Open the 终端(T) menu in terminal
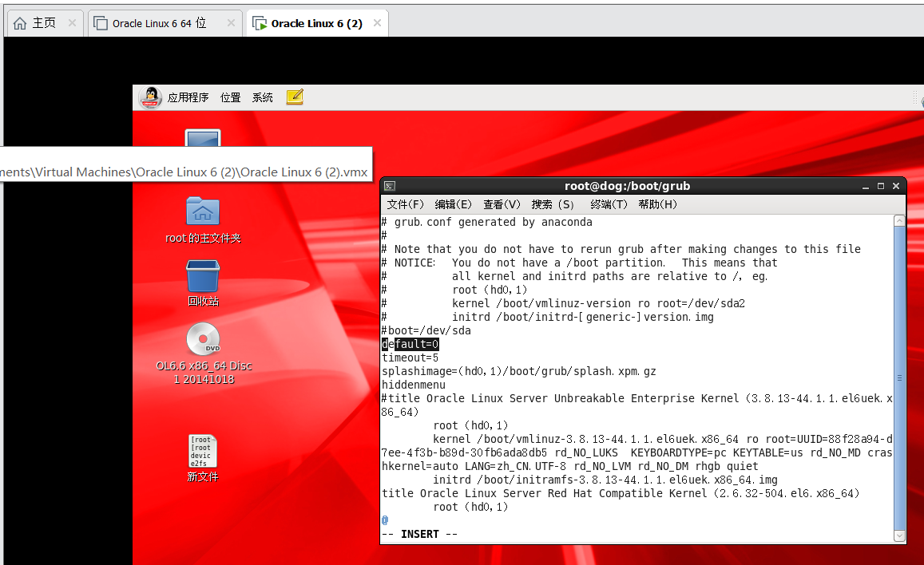The image size is (924, 565). coord(609,204)
